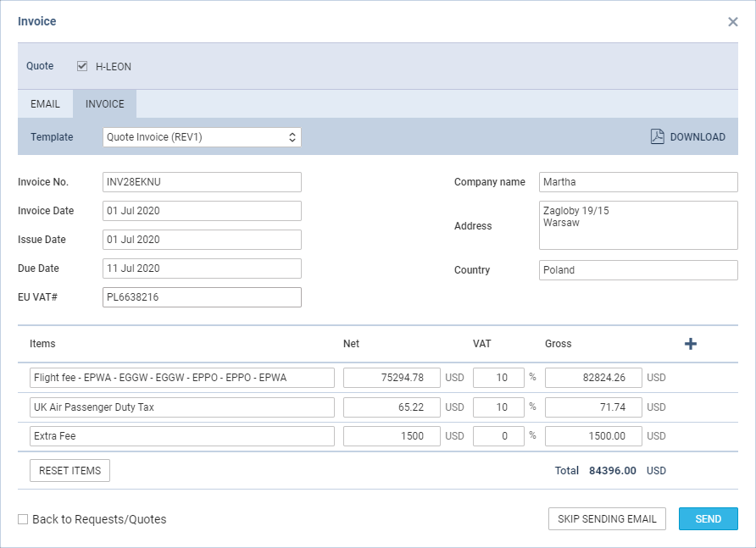Screen dimensions: 756x548
Task: Click the Due Date field 11 Jul 2020
Action: tap(202, 268)
